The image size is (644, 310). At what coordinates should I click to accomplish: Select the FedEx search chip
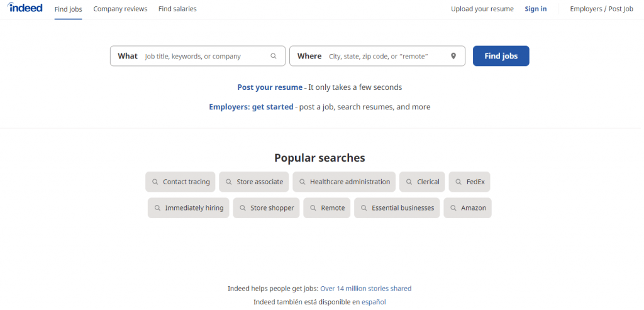[469, 182]
